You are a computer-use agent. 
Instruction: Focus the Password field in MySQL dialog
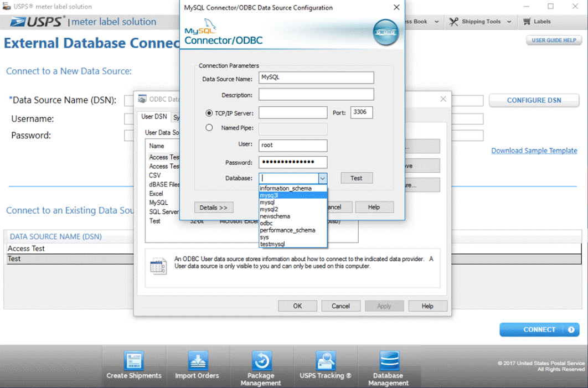[293, 162]
